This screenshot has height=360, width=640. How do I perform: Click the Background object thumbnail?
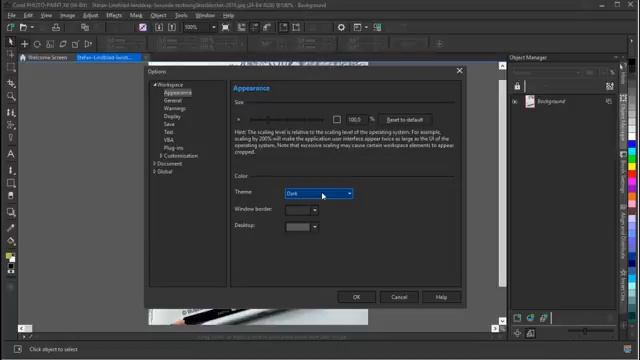[530, 102]
